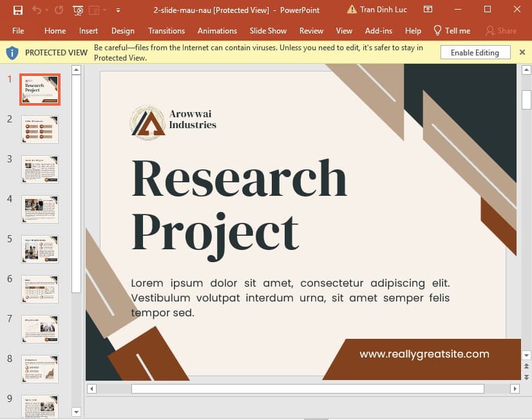
Task: Switch to the Design tab
Action: click(x=122, y=30)
